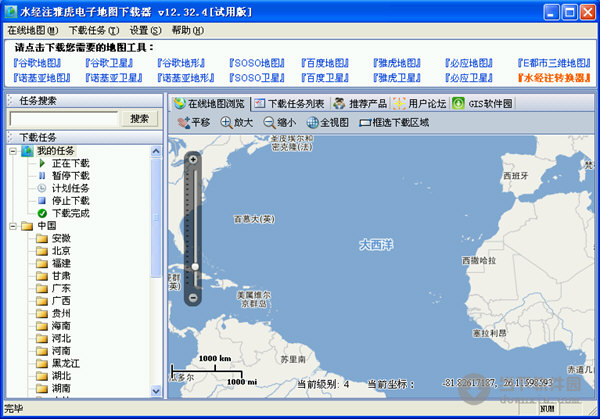The height and width of the screenshot is (419, 600).
Task: Open the 水经注转换器 link
Action: [554, 78]
